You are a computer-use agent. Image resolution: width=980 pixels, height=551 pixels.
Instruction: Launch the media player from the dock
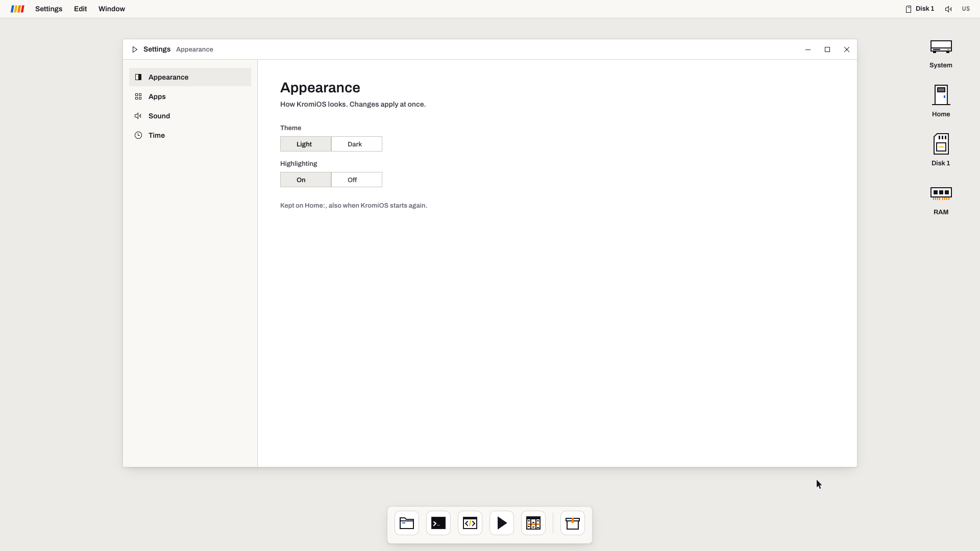tap(502, 523)
